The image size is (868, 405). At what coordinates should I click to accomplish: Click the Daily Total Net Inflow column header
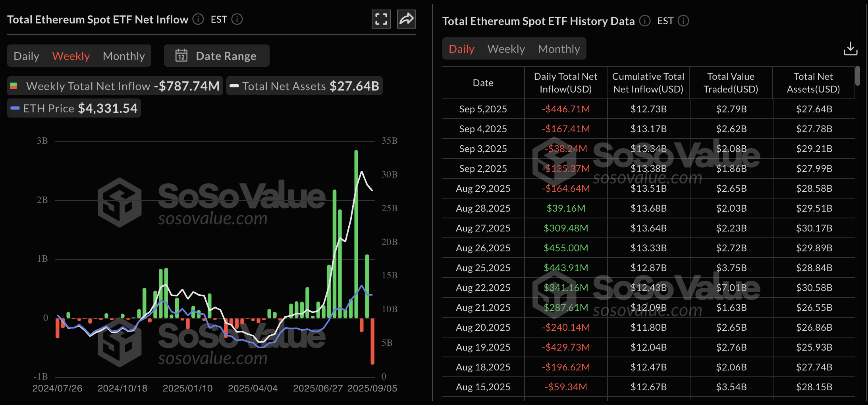[565, 83]
